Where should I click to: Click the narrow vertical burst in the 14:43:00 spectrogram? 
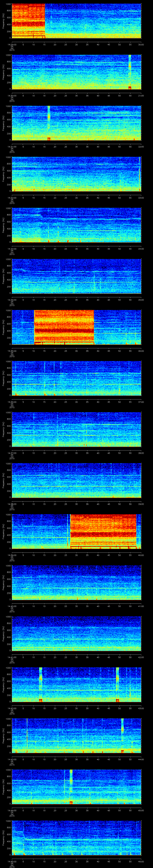coord(122,736)
